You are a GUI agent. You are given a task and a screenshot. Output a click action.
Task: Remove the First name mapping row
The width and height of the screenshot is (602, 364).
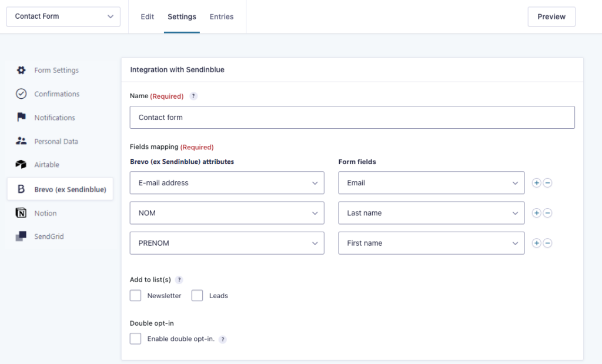(548, 243)
